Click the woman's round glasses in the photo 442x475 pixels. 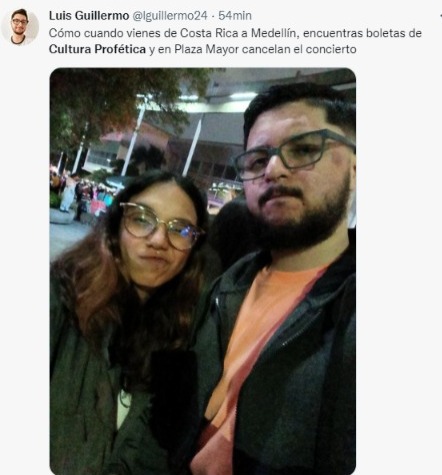(x=161, y=226)
